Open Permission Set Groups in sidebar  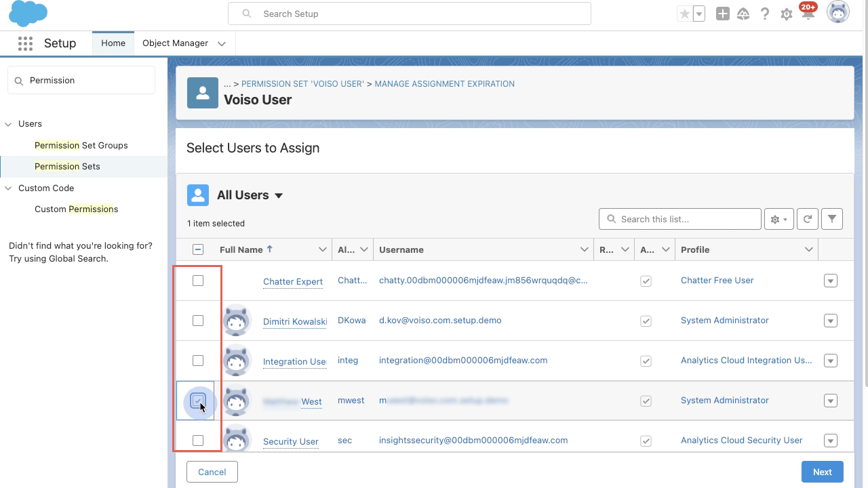(x=81, y=145)
